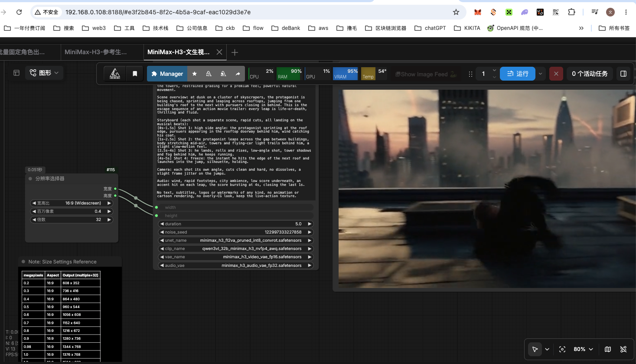Open the left sidebar panel icon
This screenshot has width=636, height=364.
16,73
